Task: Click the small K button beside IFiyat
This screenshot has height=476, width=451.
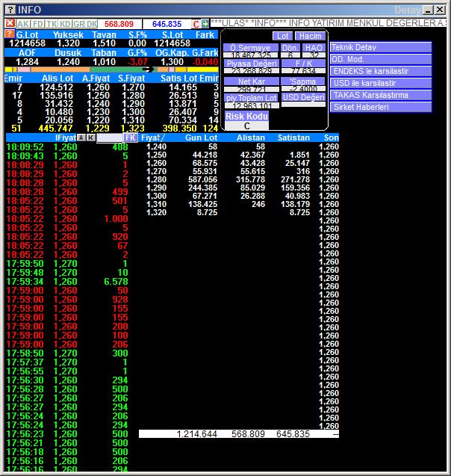Action: [x=90, y=137]
